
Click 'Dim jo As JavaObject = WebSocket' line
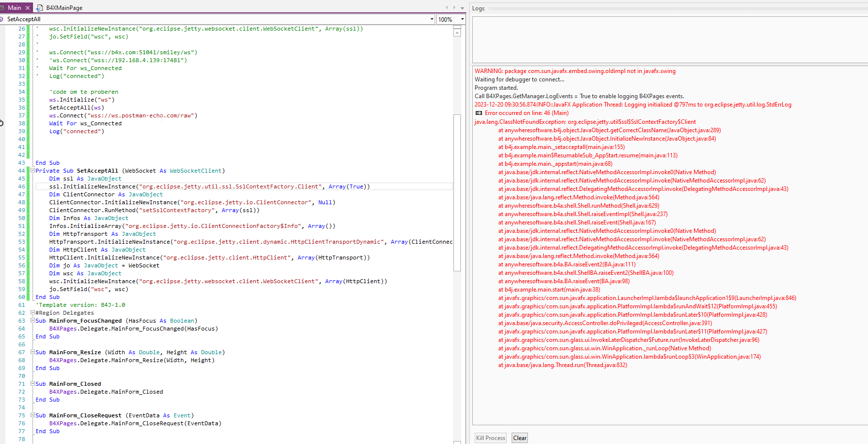pyautogui.click(x=104, y=265)
